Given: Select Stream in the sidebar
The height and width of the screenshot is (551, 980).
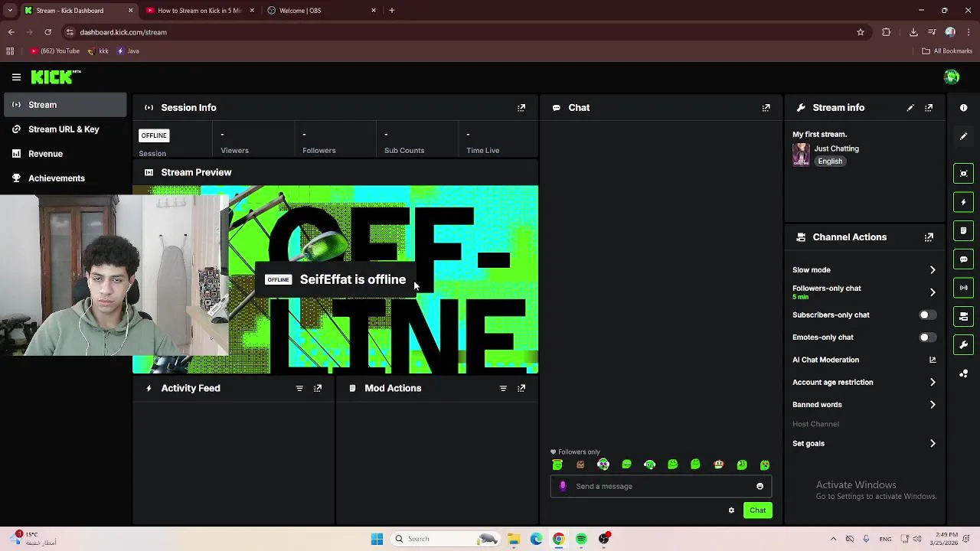Looking at the screenshot, I should pos(64,105).
